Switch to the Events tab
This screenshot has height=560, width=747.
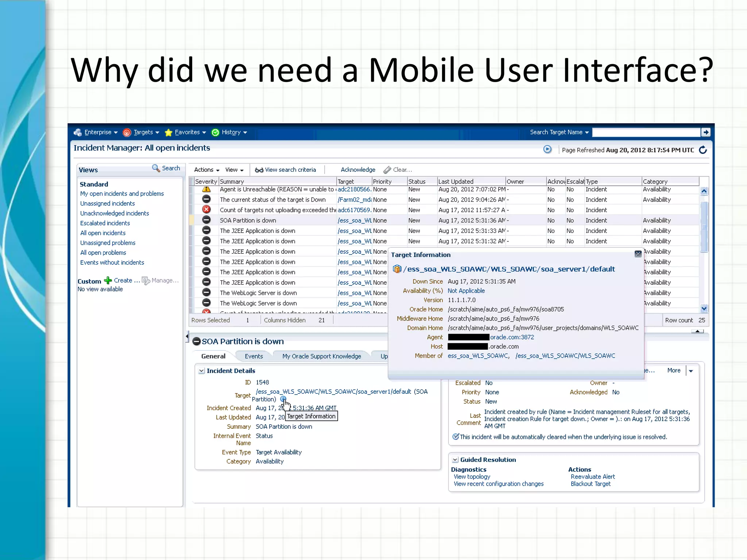253,356
